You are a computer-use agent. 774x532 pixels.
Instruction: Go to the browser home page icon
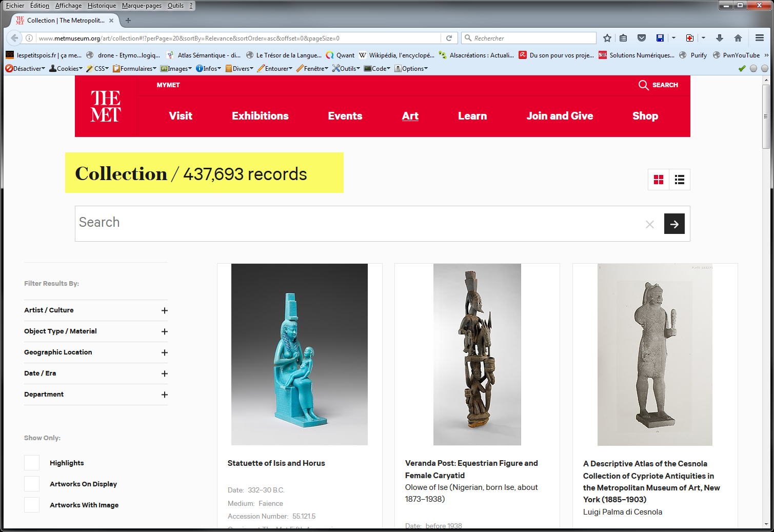pyautogui.click(x=738, y=38)
